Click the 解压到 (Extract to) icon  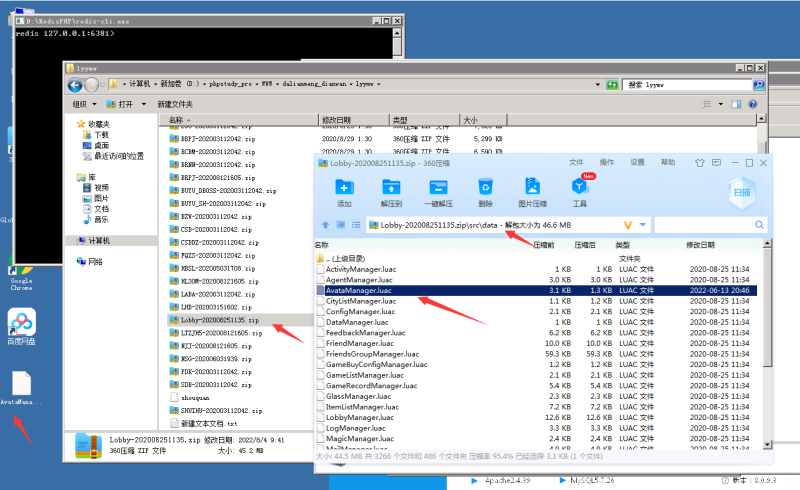tap(391, 189)
